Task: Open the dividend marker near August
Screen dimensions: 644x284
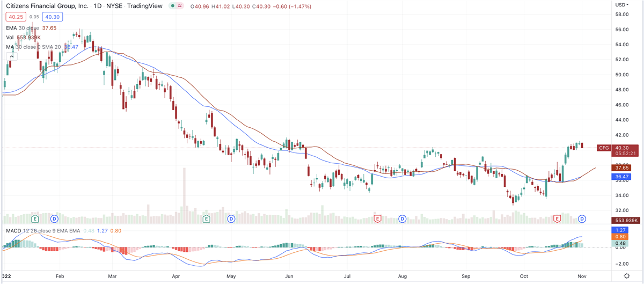Action: [402, 219]
